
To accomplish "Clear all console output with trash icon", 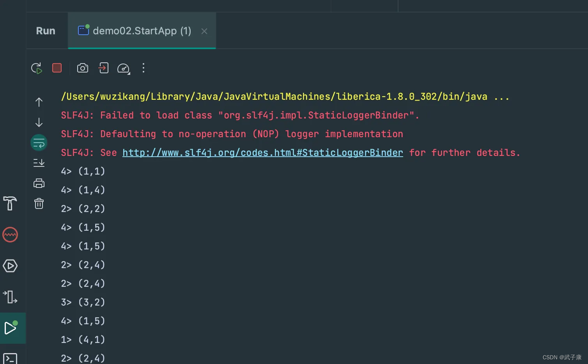I will click(x=39, y=203).
